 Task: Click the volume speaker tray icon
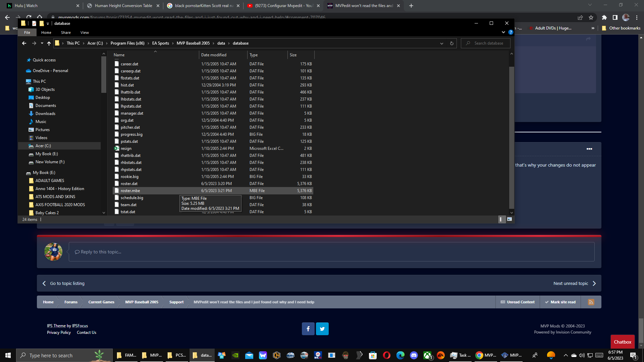(x=582, y=355)
